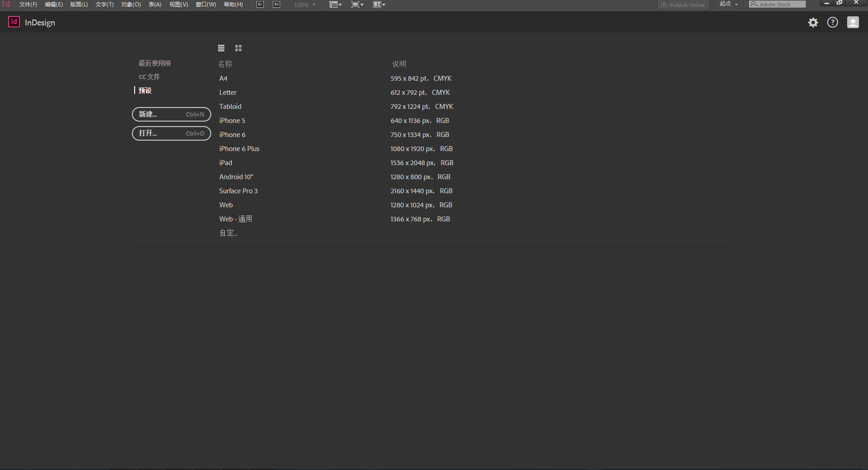Open the 表(A) menu
The image size is (868, 470).
(155, 5)
